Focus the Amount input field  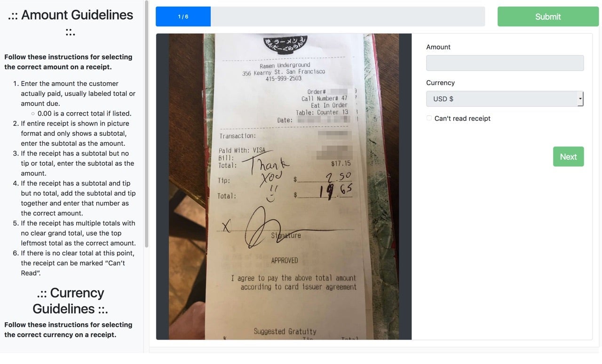[x=505, y=63]
